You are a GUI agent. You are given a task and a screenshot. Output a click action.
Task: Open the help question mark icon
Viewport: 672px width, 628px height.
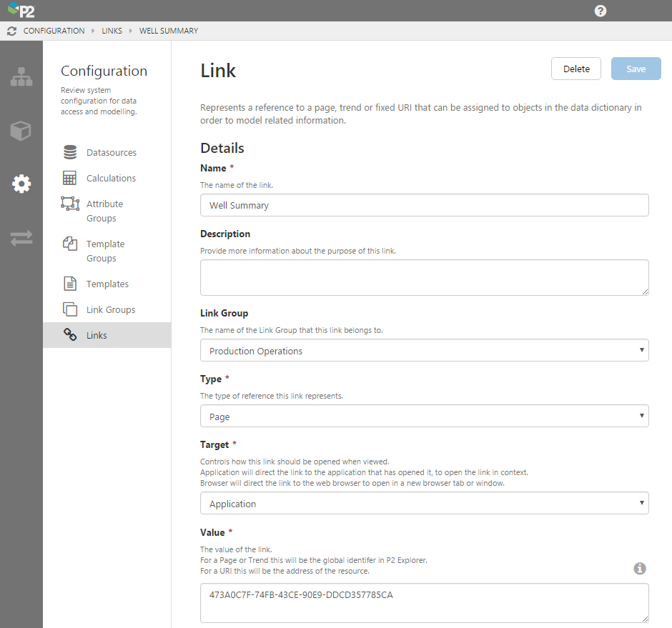tap(601, 11)
